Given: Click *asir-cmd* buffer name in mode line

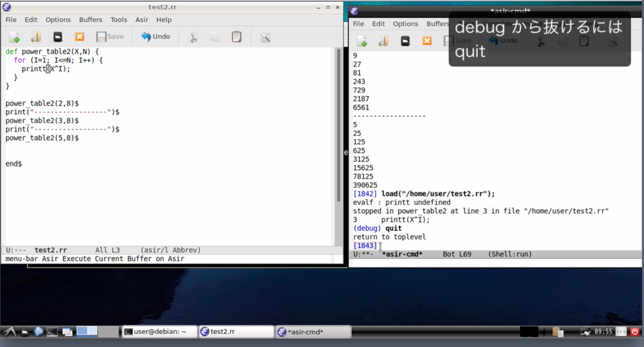Looking at the screenshot, I should (402, 254).
